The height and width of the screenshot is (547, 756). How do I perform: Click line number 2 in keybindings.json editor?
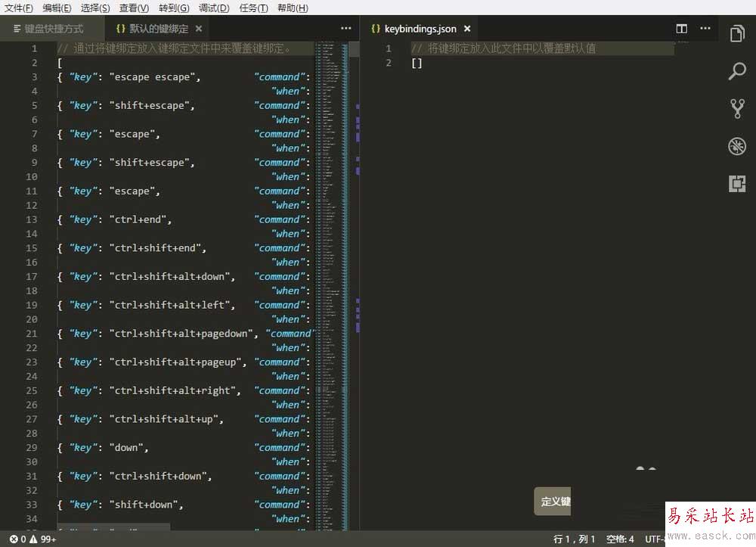tap(388, 64)
